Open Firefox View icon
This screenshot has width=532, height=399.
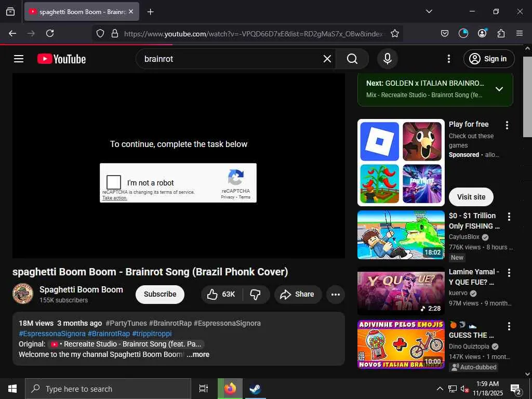coord(10,11)
